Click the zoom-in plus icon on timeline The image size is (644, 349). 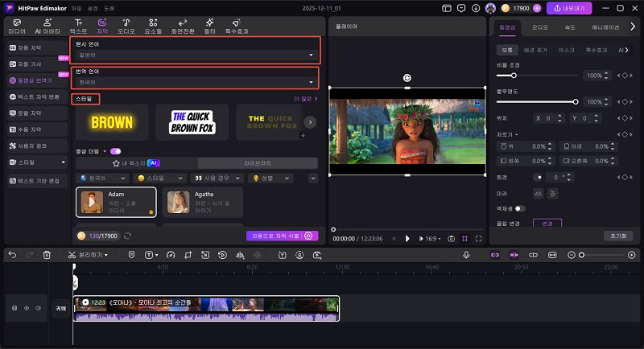click(632, 255)
